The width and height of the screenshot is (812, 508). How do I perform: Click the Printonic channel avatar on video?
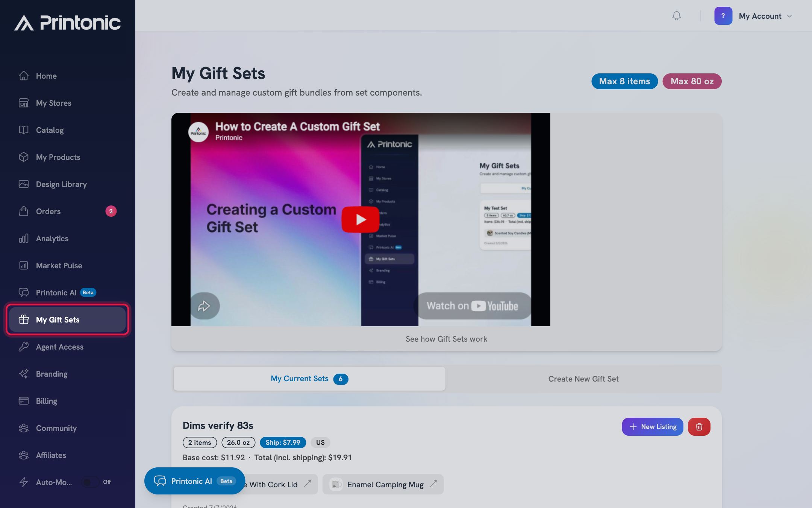pos(198,132)
